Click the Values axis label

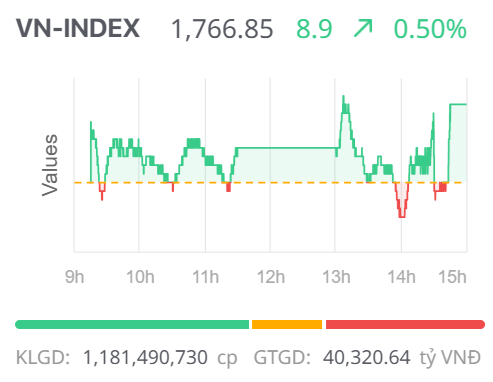[x=50, y=165]
